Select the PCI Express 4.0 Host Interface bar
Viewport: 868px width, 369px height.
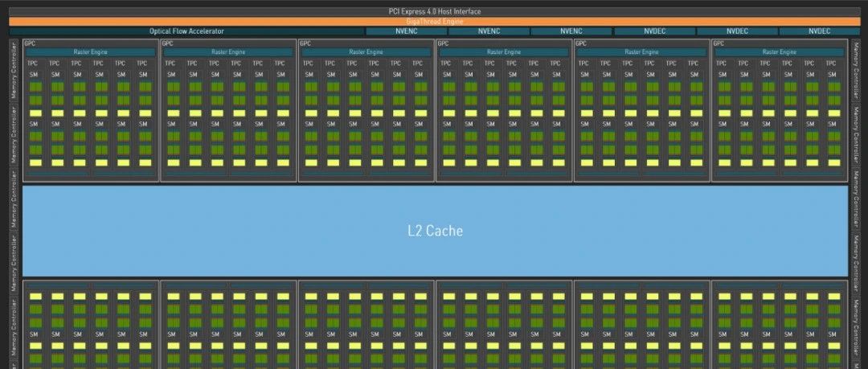tap(434, 11)
